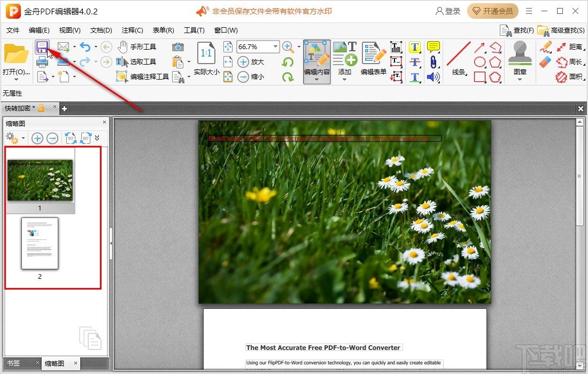This screenshot has height=374, width=588.
Task: Select the hand tool (手形工具)
Action: pos(137,47)
